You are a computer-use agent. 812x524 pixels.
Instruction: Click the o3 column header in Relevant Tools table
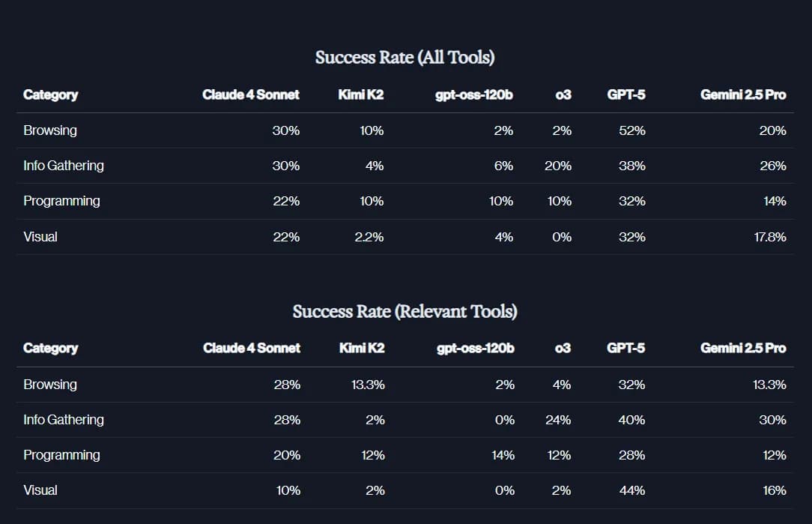click(563, 348)
